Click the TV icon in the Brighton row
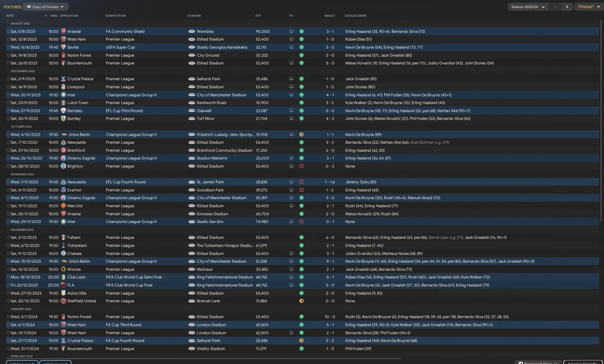Screen dimensions: 604x364 point(291,166)
